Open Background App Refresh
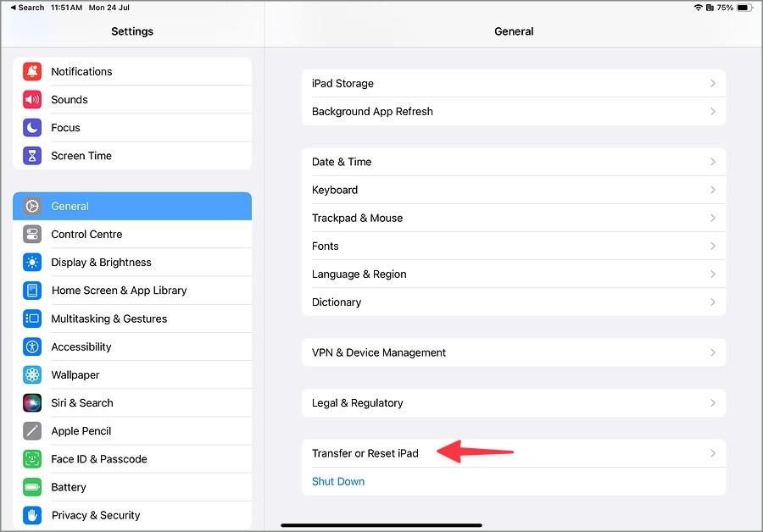The height and width of the screenshot is (532, 763). 514,111
